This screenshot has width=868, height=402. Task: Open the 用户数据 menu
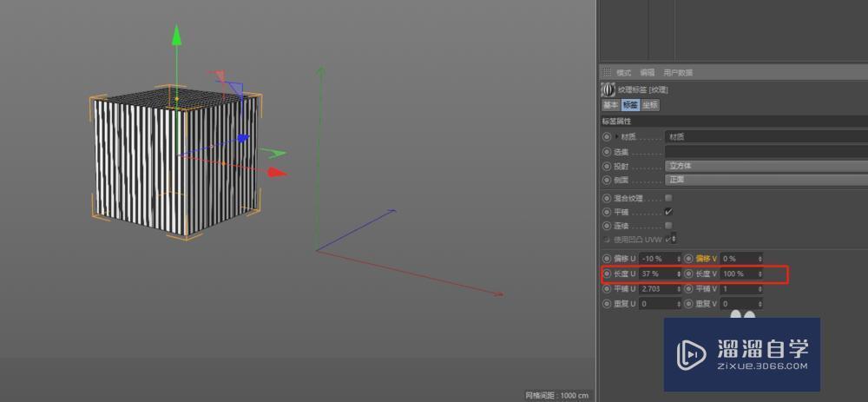(x=678, y=73)
